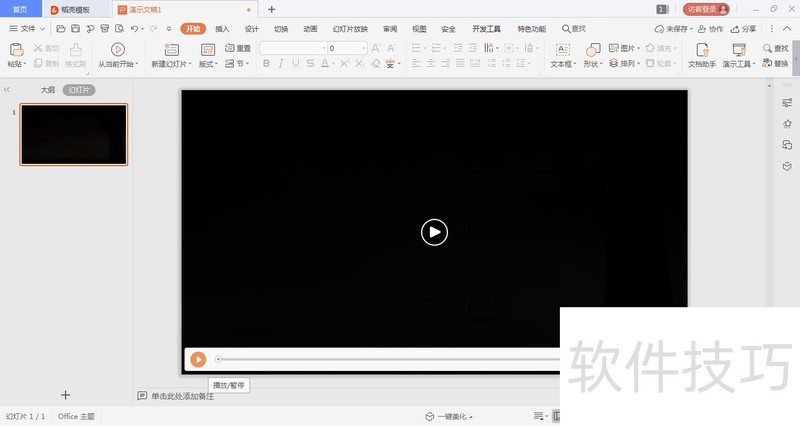Viewport: 800px width, 426px height.
Task: Expand the 文件 menu arrow
Action: tap(42, 29)
